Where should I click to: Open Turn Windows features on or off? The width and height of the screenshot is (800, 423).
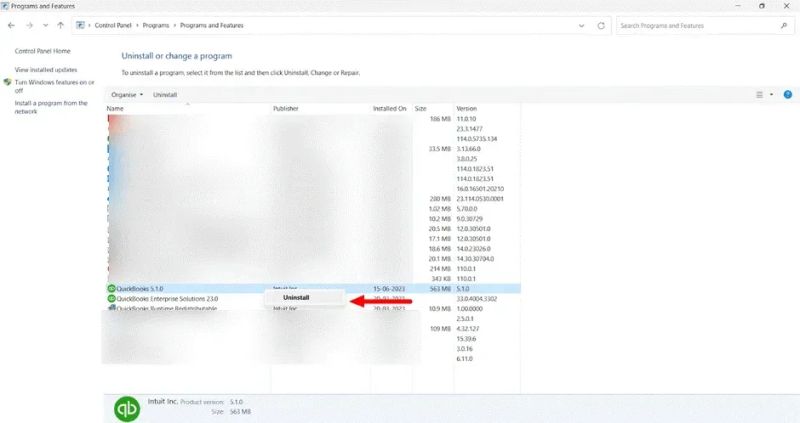(x=54, y=86)
